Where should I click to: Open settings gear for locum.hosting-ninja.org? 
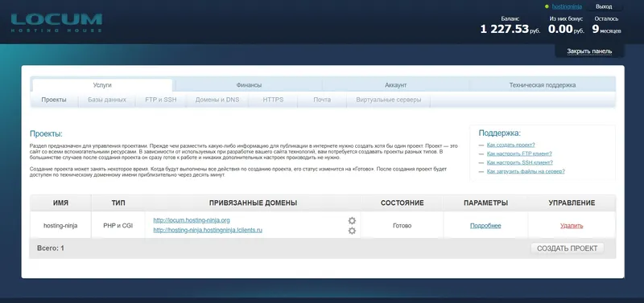[352, 220]
